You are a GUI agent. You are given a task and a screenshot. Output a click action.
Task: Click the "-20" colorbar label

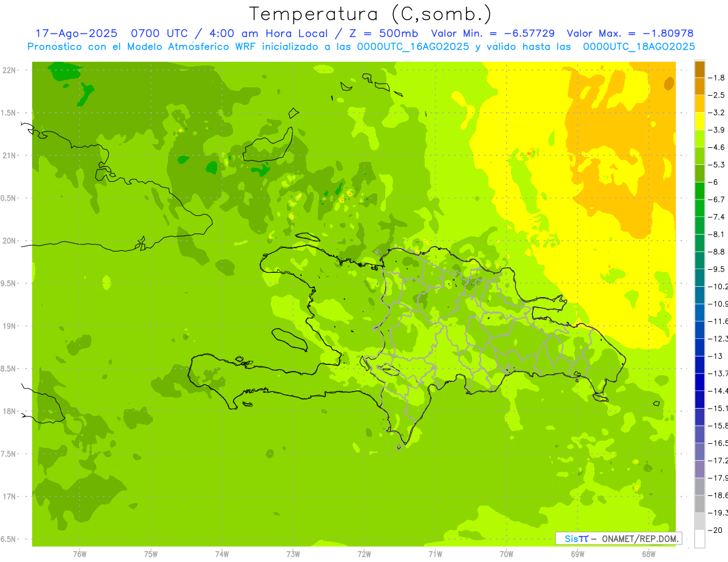[716, 530]
